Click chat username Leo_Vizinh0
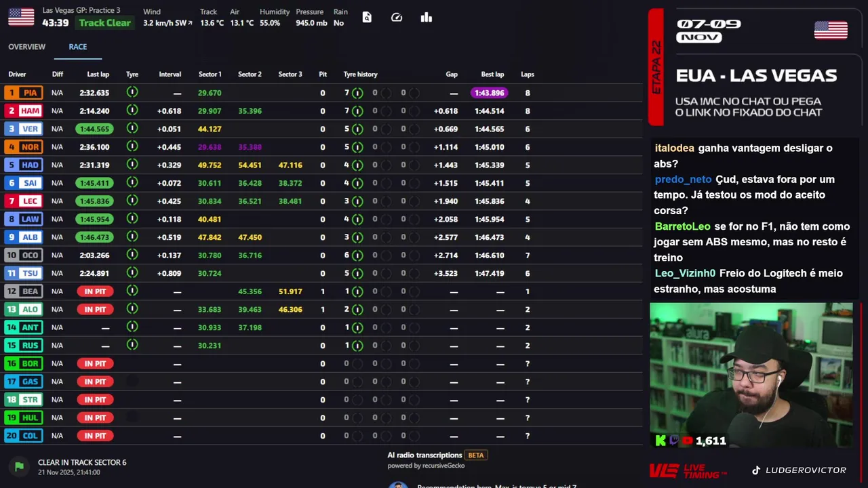868x488 pixels. 685,273
